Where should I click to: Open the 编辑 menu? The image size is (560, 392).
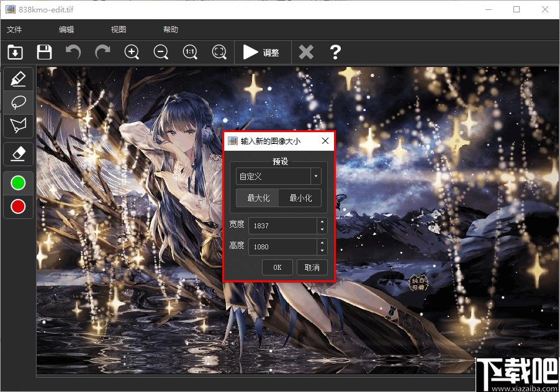(66, 30)
